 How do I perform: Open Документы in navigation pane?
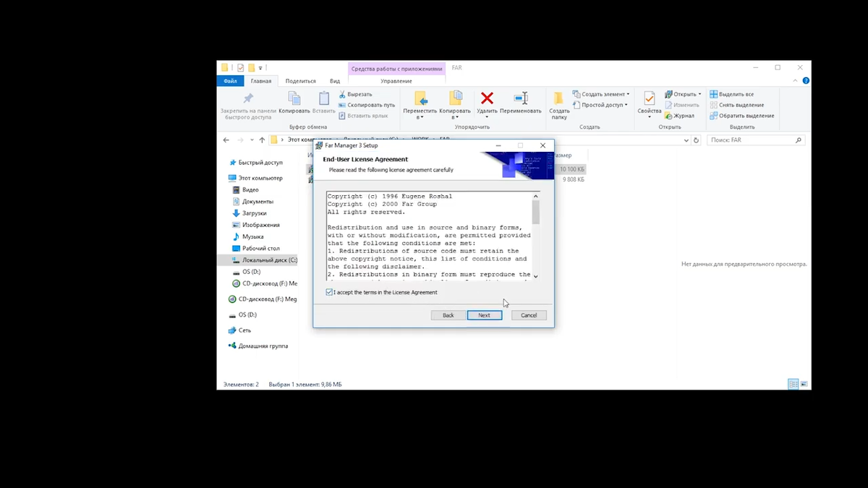click(252, 202)
